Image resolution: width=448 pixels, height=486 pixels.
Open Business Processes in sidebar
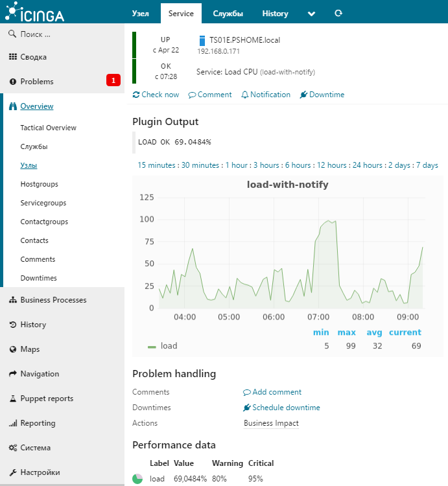point(53,300)
